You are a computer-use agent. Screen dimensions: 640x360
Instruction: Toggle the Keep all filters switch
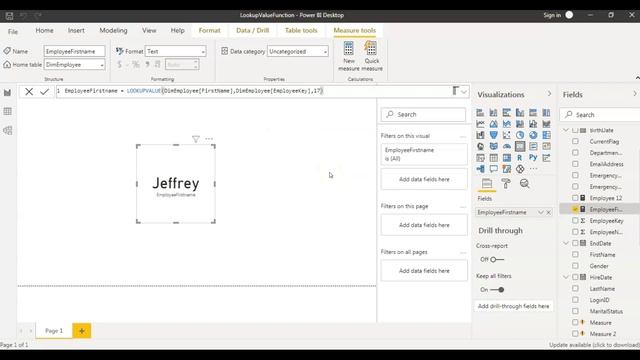(497, 289)
